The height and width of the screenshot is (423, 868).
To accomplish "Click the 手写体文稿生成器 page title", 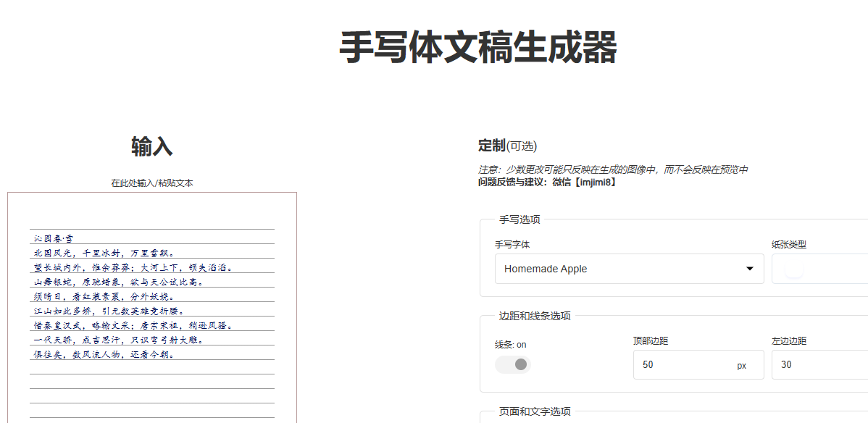I will tap(478, 49).
